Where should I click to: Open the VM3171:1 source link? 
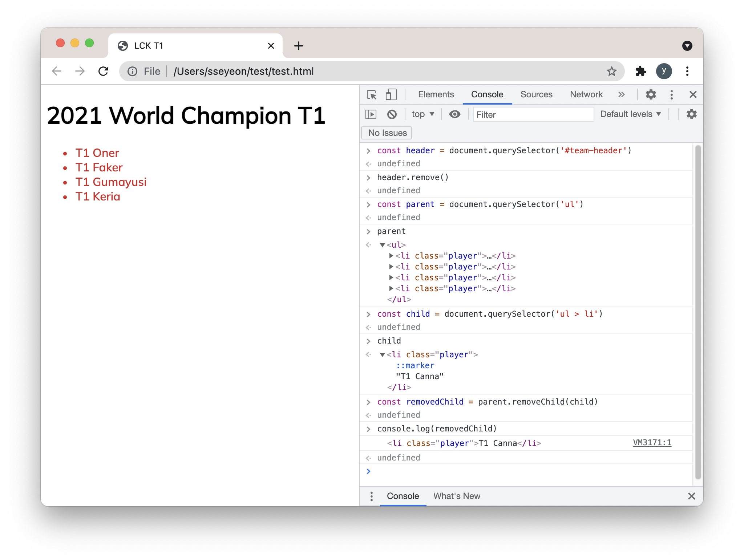[x=652, y=443]
